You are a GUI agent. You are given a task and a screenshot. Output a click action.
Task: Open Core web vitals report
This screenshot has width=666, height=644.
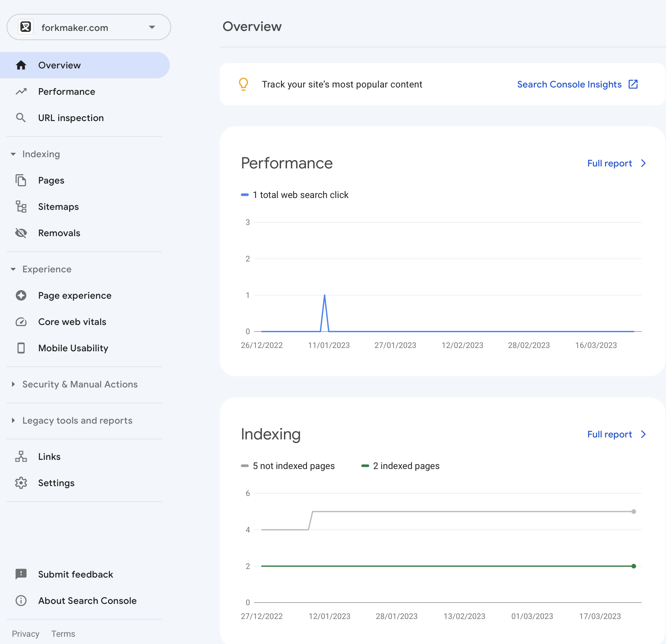(x=72, y=322)
